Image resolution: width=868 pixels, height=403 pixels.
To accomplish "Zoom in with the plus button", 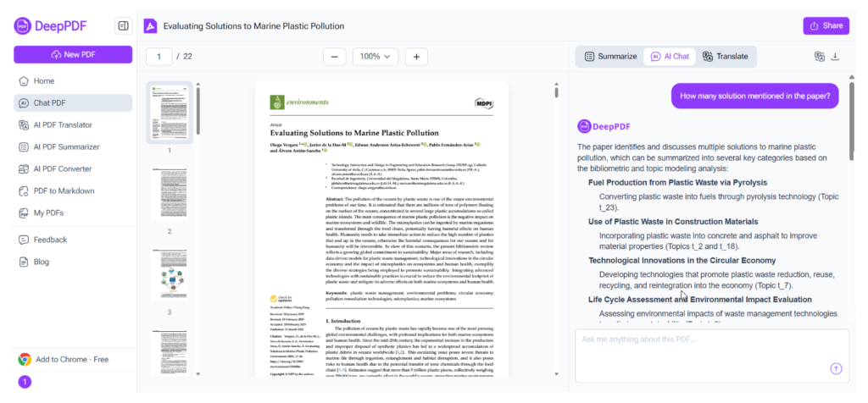I will 416,57.
